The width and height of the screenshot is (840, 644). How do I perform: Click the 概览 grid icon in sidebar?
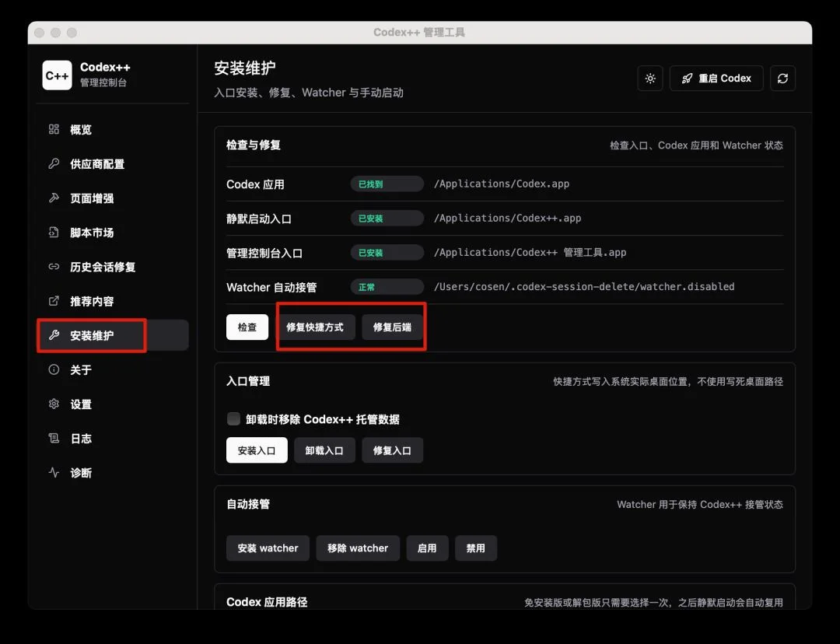pyautogui.click(x=54, y=129)
